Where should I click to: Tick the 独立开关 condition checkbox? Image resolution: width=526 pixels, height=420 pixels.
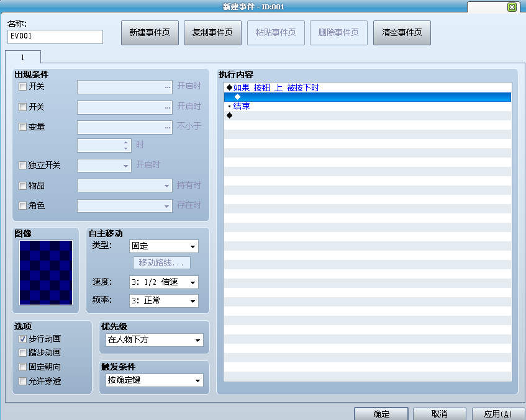[22, 165]
